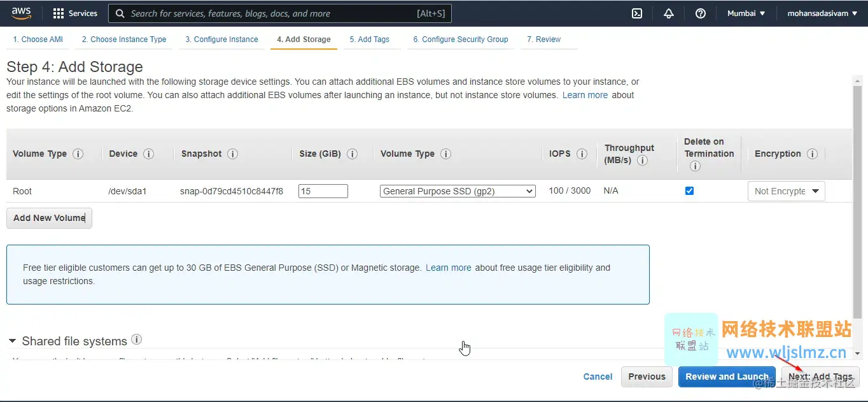The height and width of the screenshot is (402, 868).
Task: Go to the 1. Choose AMI tab
Action: point(38,39)
